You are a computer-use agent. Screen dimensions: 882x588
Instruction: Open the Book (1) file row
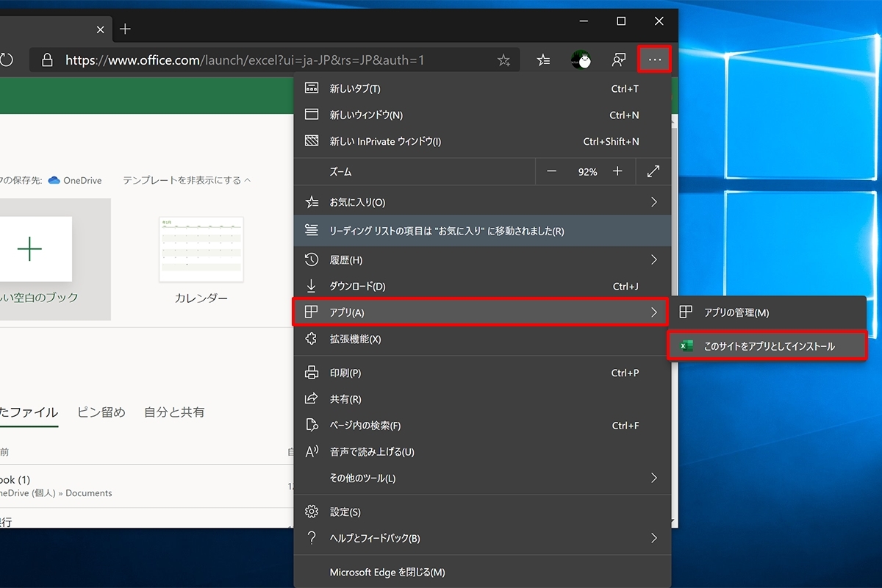(x=147, y=486)
